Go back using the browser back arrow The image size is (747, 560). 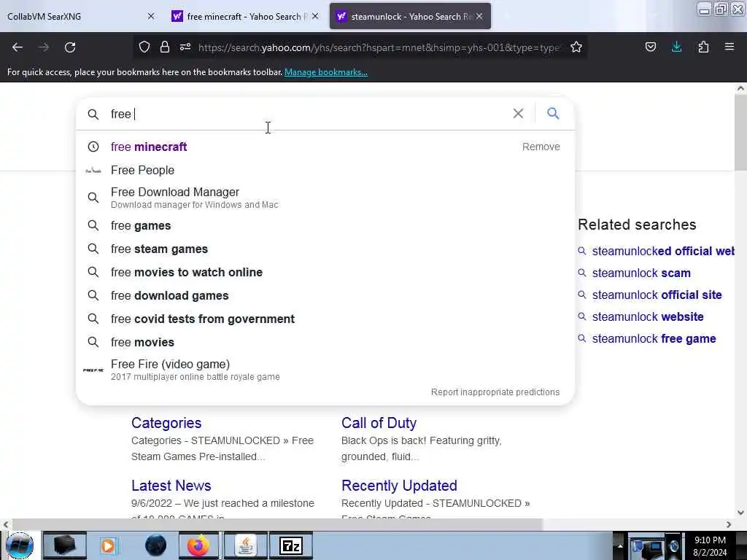18,47
